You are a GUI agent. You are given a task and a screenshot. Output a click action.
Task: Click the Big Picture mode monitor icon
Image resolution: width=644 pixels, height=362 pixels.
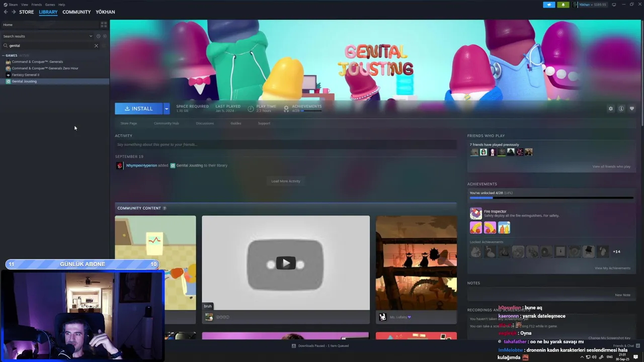614,5
